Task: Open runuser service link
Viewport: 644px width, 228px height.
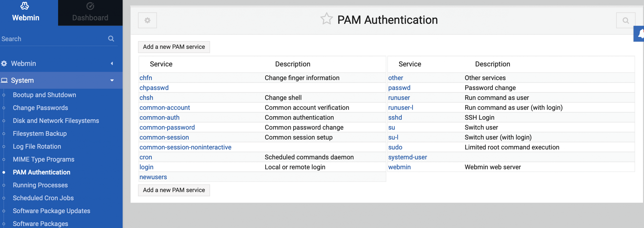Action: 399,98
